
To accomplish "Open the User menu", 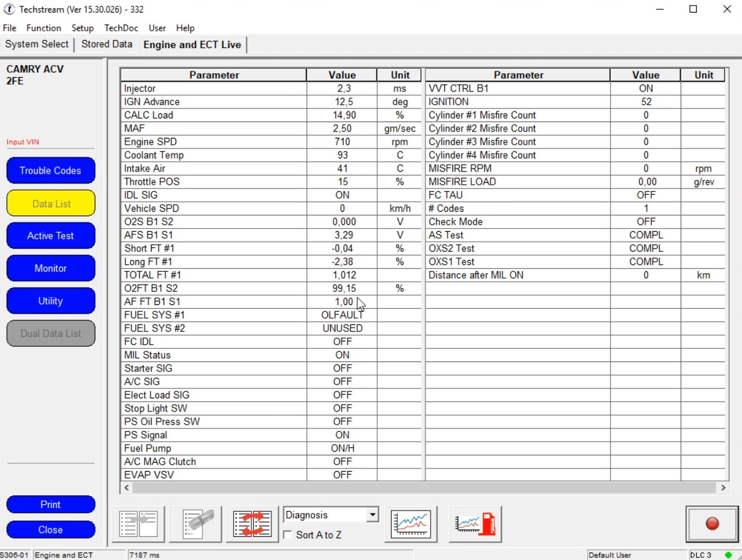I will (157, 28).
